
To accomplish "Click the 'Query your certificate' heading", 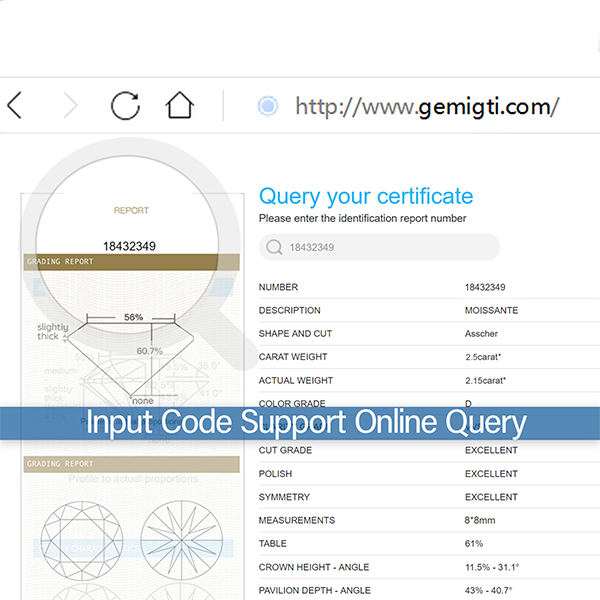I will (x=366, y=197).
